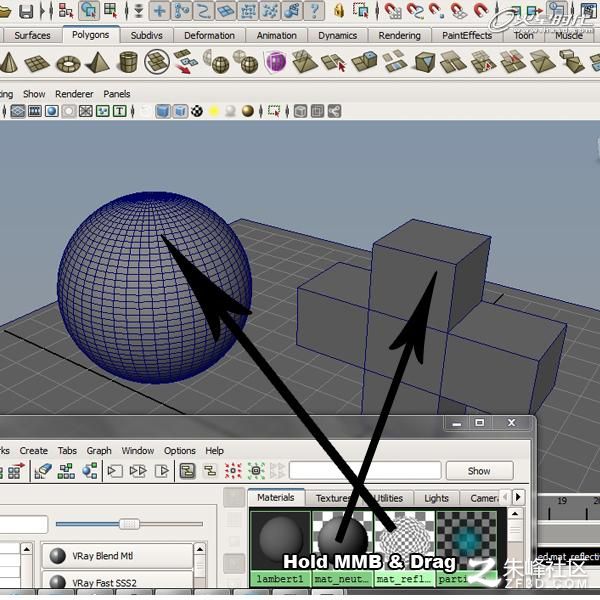Create a polygon cone from the shelf

point(8,62)
